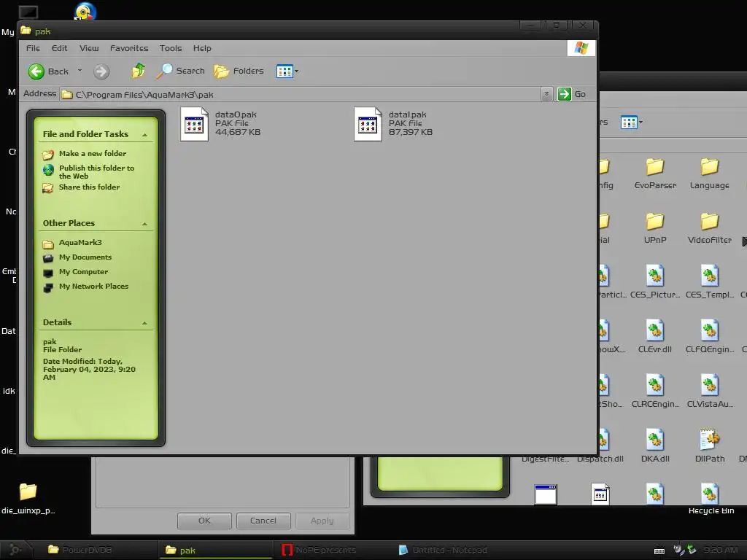This screenshot has height=560, width=747.
Task: Select the CLFQEngin... file icon
Action: 709,331
